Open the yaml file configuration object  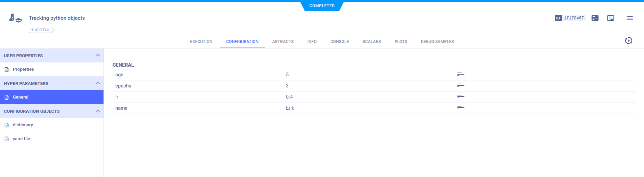point(22,139)
